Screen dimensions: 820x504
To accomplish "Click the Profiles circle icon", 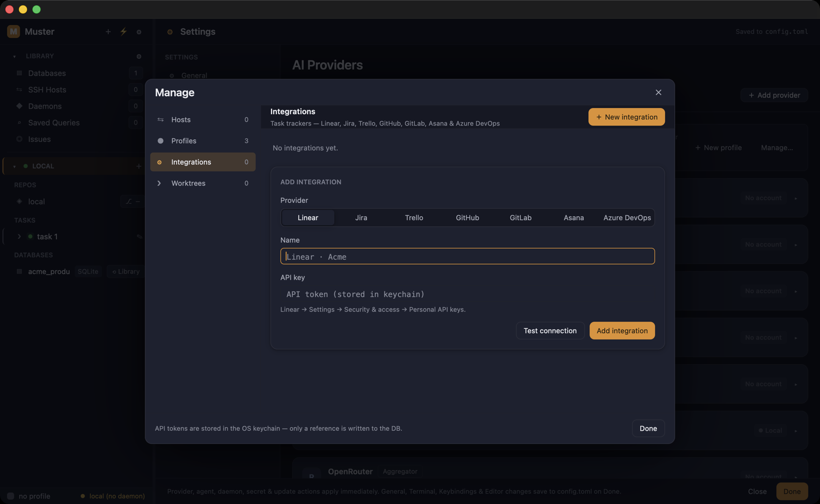I will [160, 140].
